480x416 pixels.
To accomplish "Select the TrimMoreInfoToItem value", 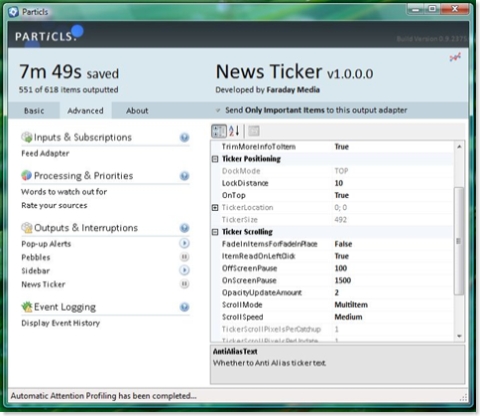I will click(342, 147).
